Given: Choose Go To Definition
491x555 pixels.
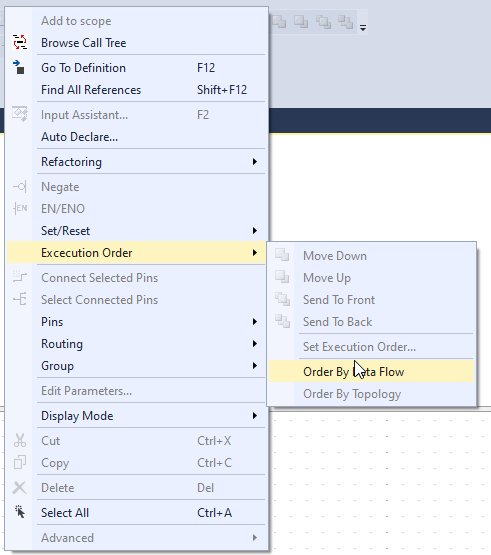Looking at the screenshot, I should 136,68.
